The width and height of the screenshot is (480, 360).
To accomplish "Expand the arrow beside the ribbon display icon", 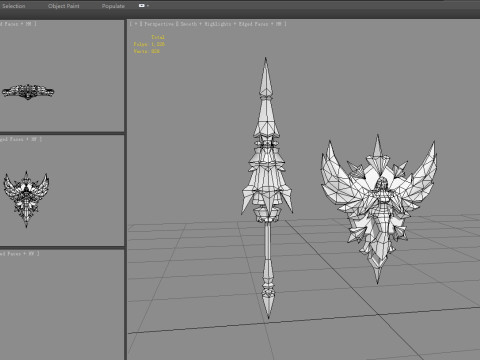I will point(148,6).
